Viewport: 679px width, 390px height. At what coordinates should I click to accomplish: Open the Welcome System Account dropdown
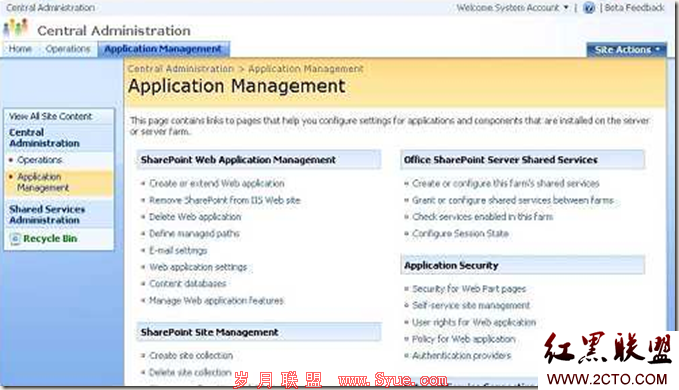point(512,8)
